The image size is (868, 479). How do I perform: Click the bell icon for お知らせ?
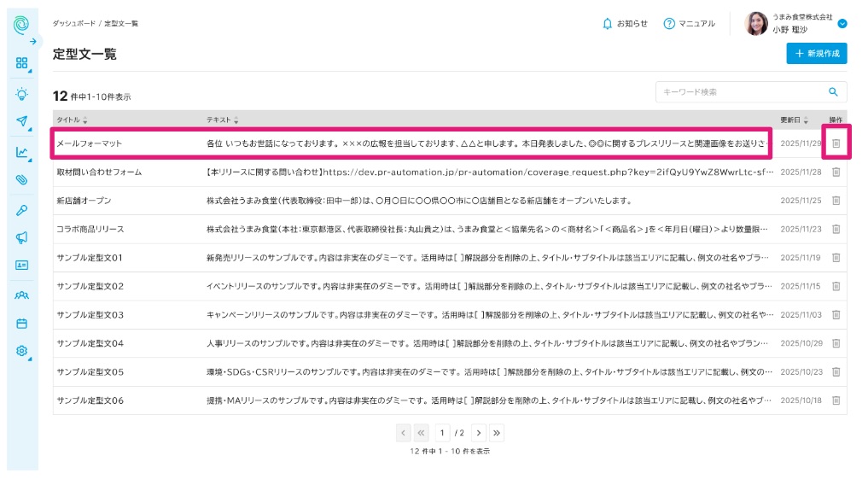pos(608,23)
